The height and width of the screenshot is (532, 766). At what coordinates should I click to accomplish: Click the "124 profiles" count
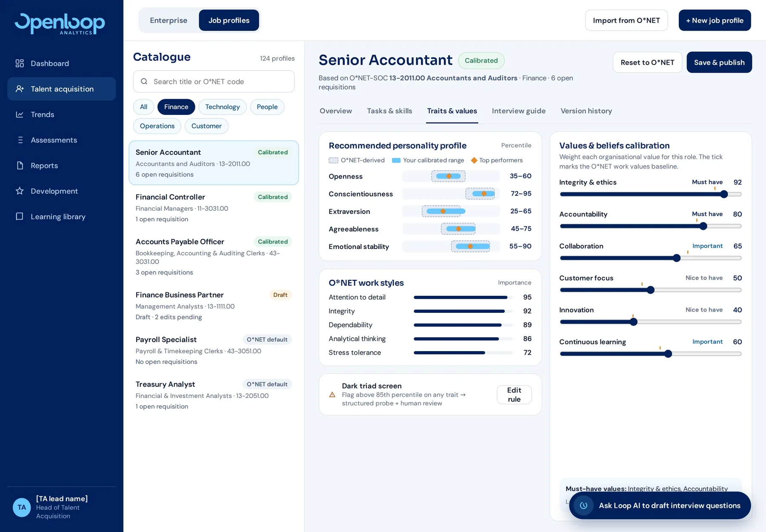click(x=277, y=58)
